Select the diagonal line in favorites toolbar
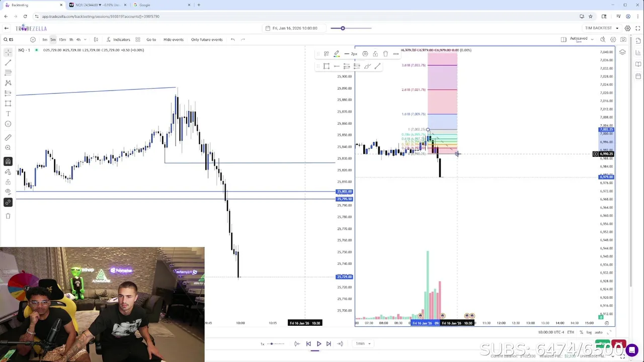Viewport: 644px width, 362px height. 377,66
